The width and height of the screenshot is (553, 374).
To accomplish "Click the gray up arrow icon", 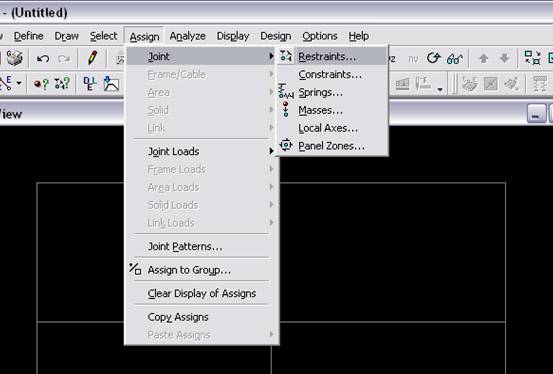I will click(484, 58).
